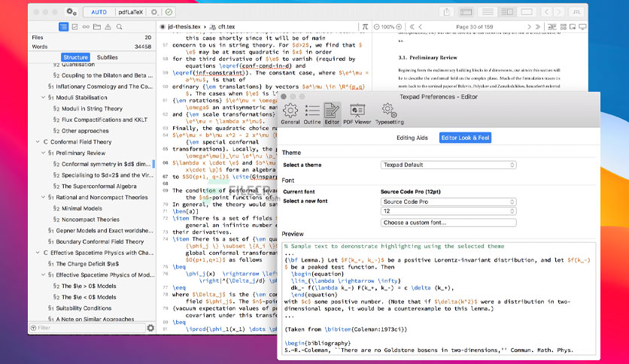Collapse the Conformal Field Theory chapter

tap(38, 142)
